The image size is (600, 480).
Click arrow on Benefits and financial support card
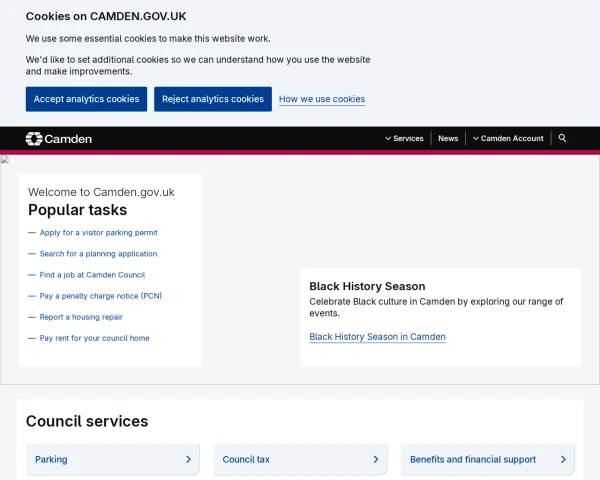(563, 459)
